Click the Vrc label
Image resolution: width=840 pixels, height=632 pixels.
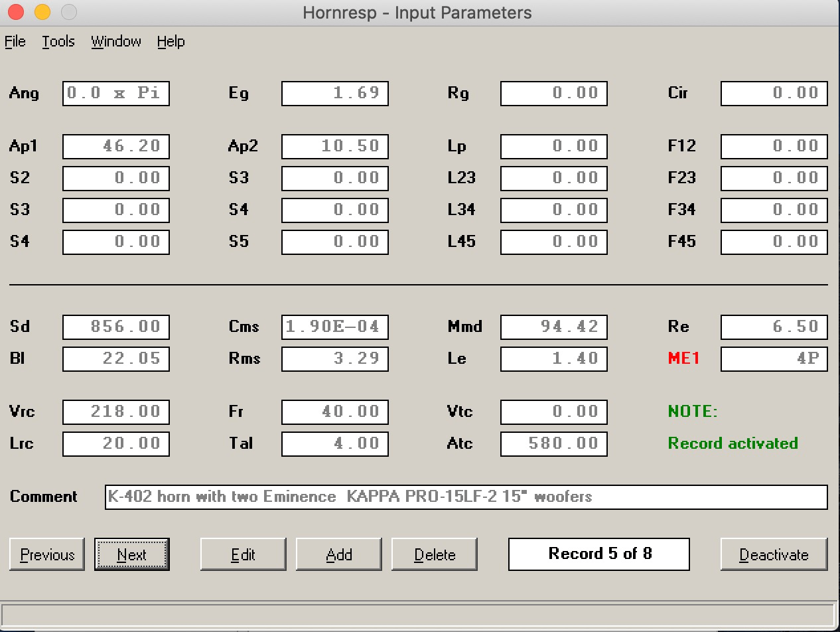click(x=22, y=412)
